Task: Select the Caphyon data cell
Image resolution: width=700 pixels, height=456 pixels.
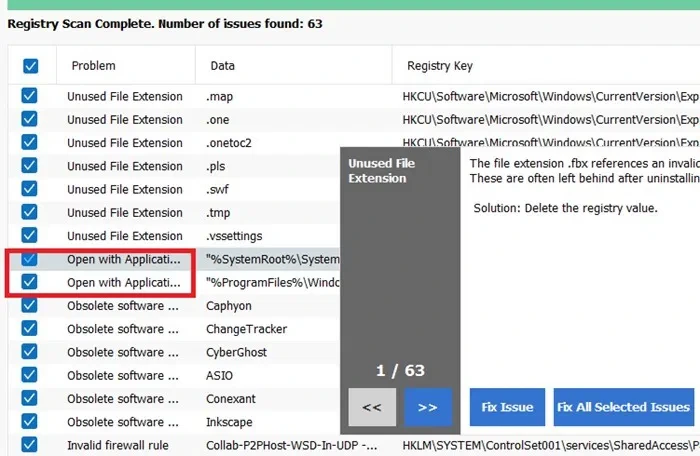Action: 229,306
